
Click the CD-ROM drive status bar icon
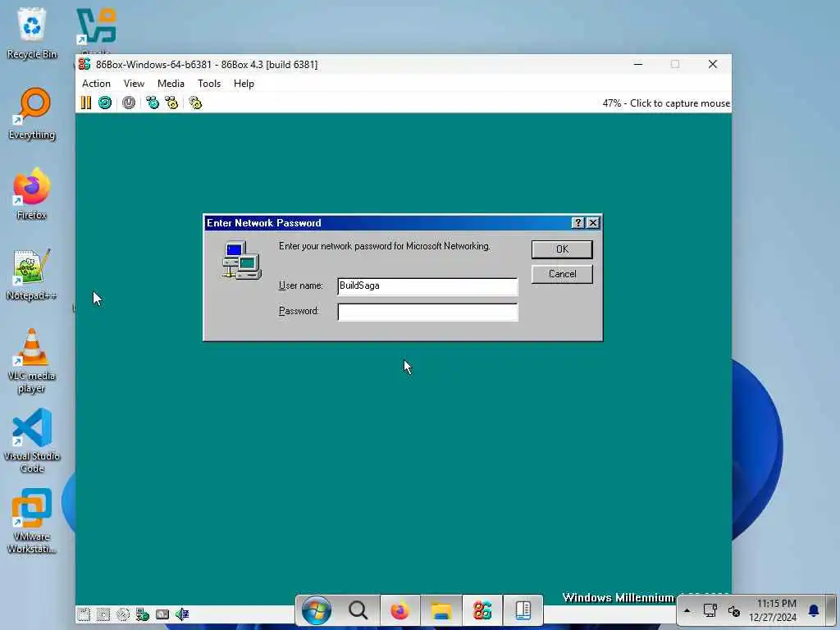[x=123, y=614]
